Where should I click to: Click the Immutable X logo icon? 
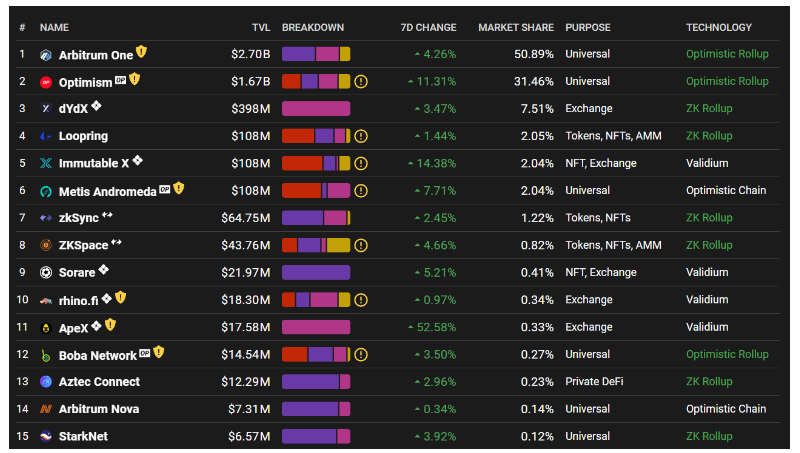(x=46, y=163)
